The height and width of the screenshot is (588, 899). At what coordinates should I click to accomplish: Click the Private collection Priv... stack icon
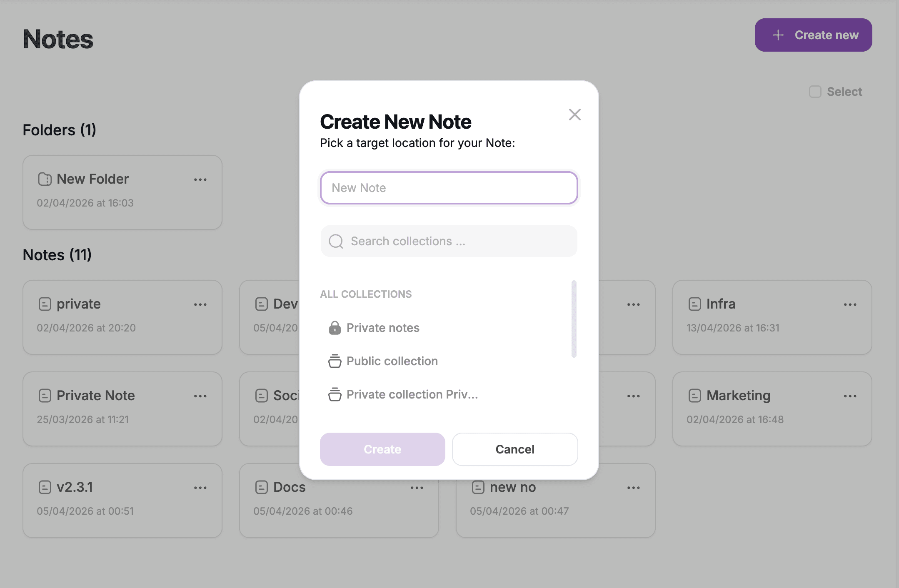coord(335,394)
